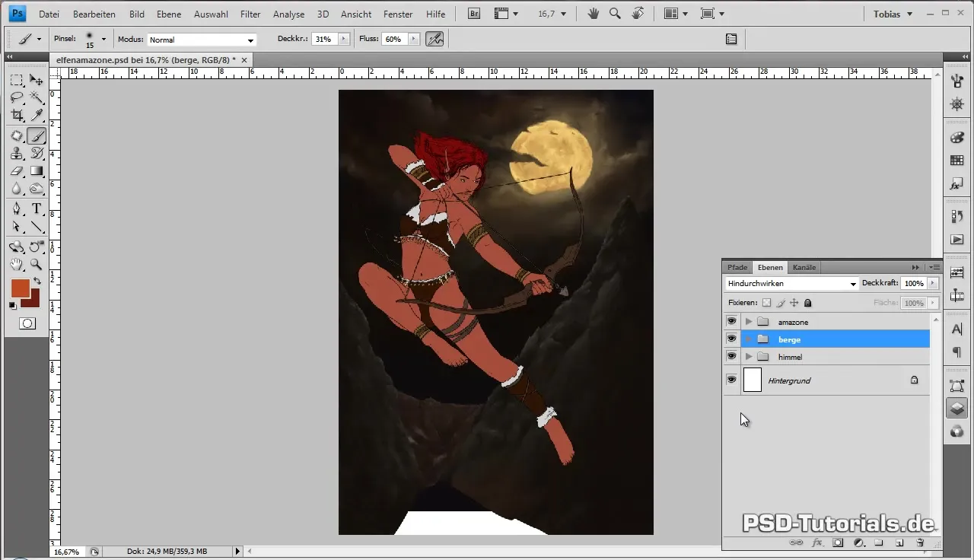This screenshot has width=974, height=560.
Task: Select the Path Selection tool
Action: tap(16, 227)
